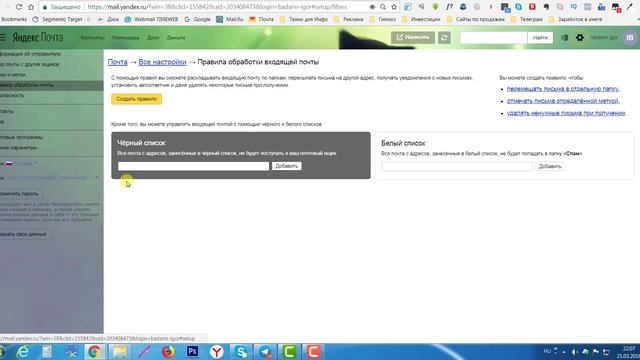
Task: Click the Найти search button
Action: 540,38
